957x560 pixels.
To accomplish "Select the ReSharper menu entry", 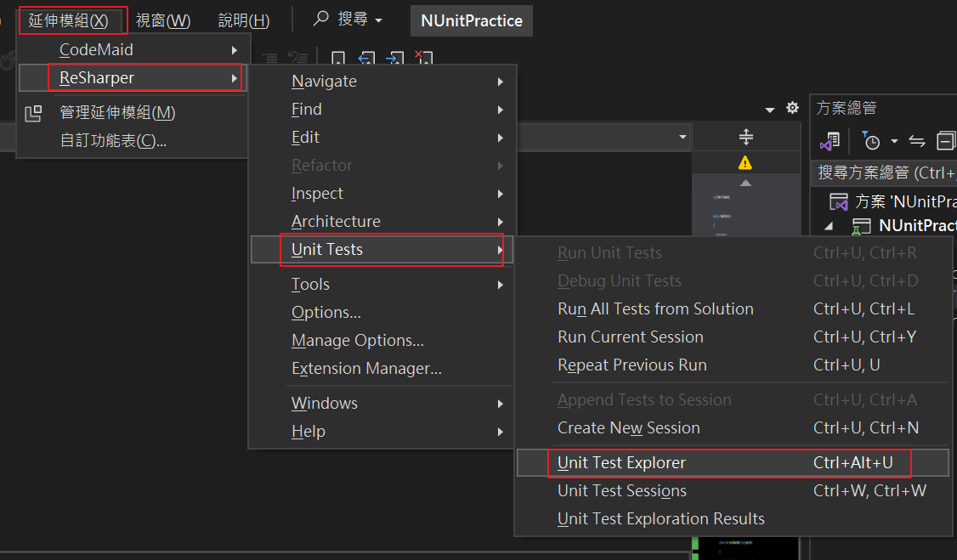I will (133, 78).
